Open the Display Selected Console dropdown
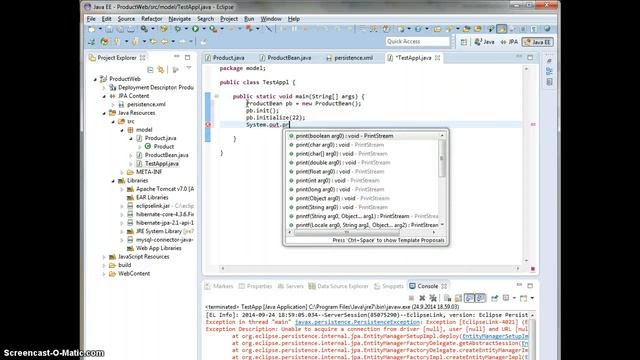 tap(514, 298)
